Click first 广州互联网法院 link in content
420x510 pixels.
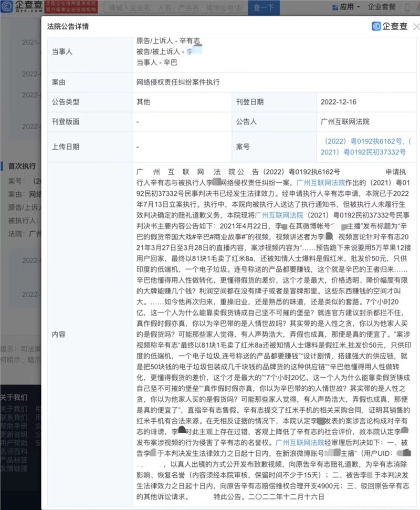(x=321, y=183)
